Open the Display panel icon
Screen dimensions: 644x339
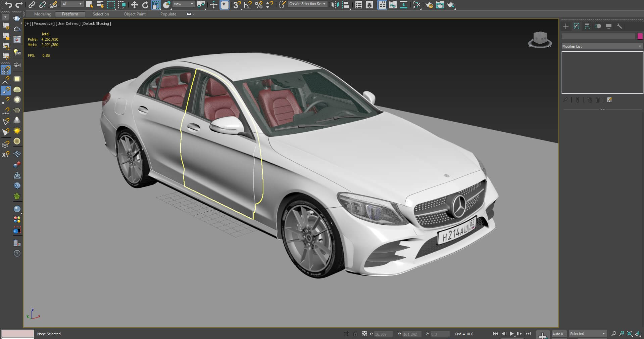(x=609, y=26)
